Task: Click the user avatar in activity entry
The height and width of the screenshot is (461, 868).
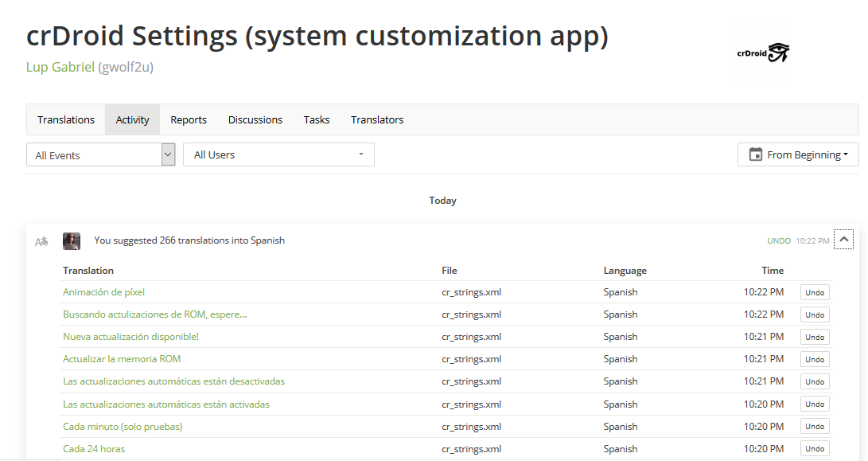Action: tap(72, 241)
